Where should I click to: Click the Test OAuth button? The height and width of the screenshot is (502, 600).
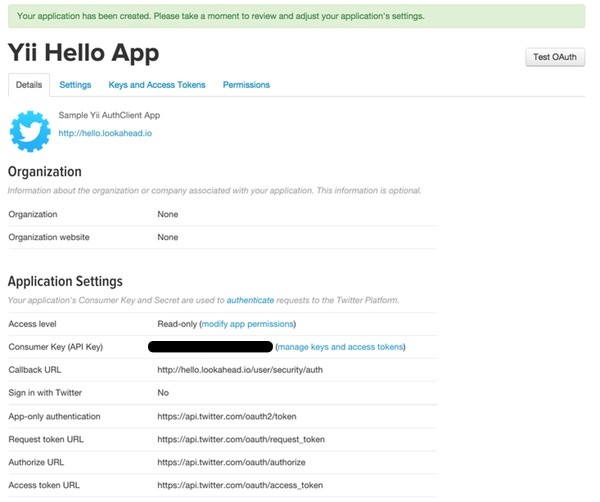555,57
